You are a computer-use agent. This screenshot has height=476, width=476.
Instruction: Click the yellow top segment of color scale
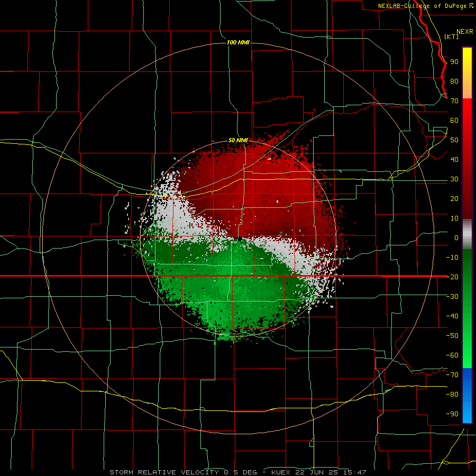coord(467,73)
